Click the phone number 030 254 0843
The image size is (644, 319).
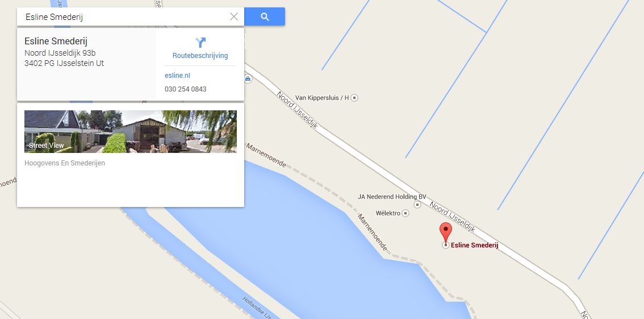click(185, 89)
